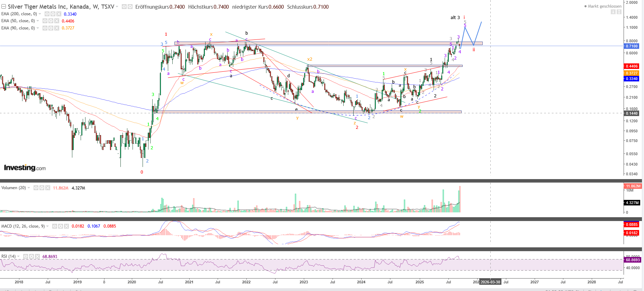This screenshot has width=644, height=291.
Task: Collapse the indicator legend with minus box
Action: click(3, 7)
